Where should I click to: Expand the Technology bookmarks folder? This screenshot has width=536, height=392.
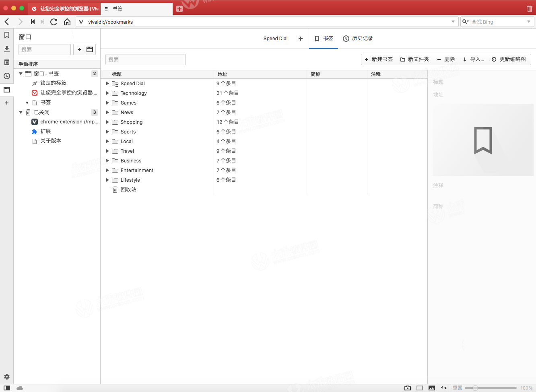coord(107,93)
